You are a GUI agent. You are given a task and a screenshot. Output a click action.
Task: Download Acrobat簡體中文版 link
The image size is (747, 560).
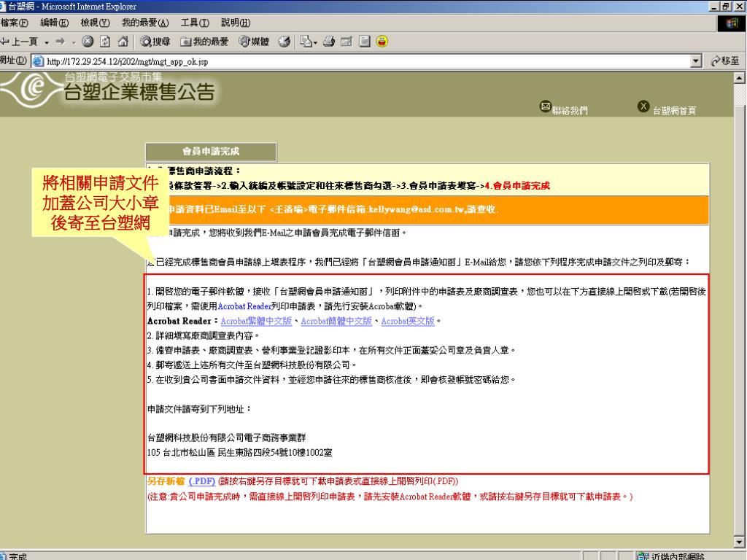336,321
